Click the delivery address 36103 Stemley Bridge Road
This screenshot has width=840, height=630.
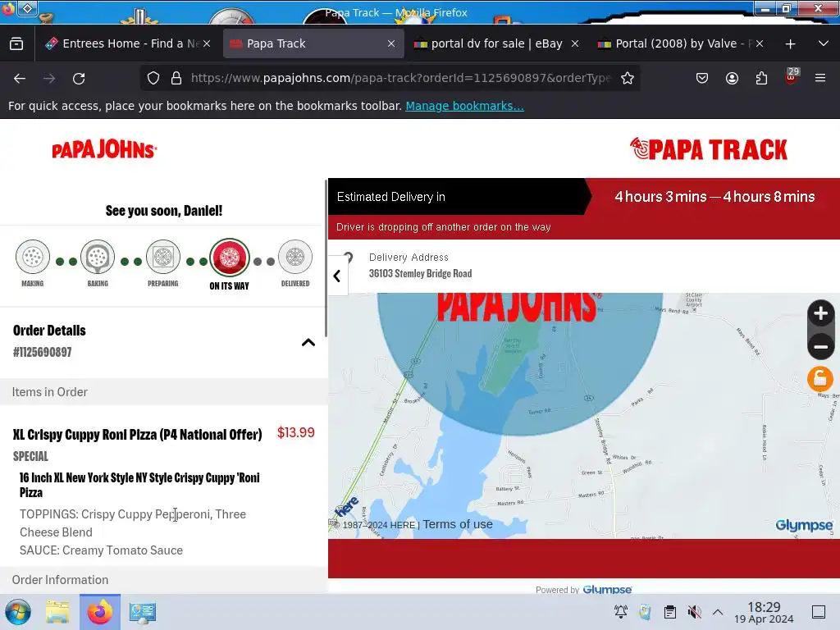(x=420, y=273)
